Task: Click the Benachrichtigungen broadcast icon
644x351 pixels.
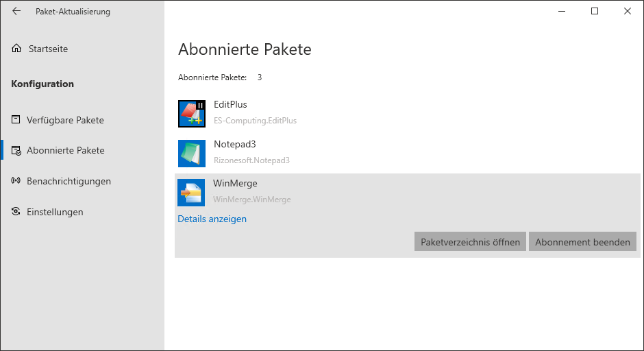Action: tap(16, 181)
